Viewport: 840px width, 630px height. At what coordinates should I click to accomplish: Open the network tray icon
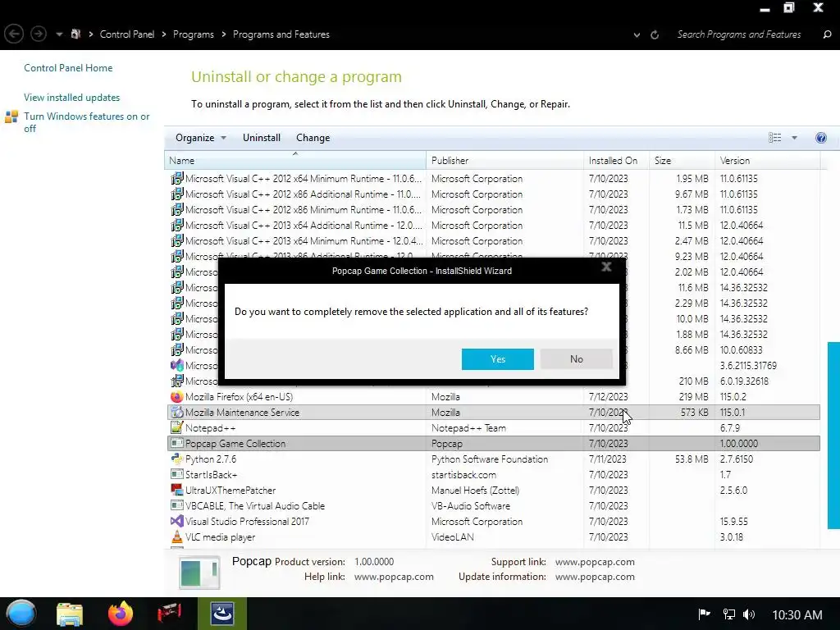[729, 614]
